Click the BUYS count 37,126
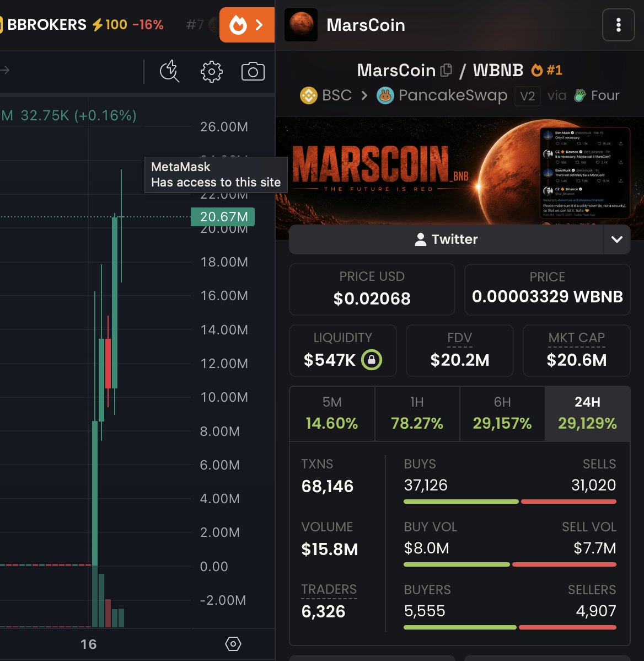The width and height of the screenshot is (644, 661). tap(426, 485)
